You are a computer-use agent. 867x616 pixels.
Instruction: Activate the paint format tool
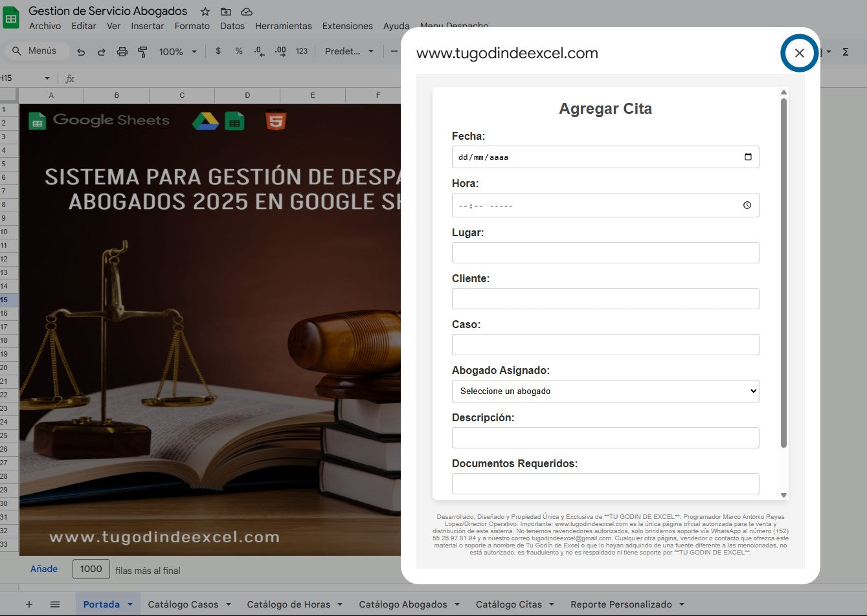143,52
